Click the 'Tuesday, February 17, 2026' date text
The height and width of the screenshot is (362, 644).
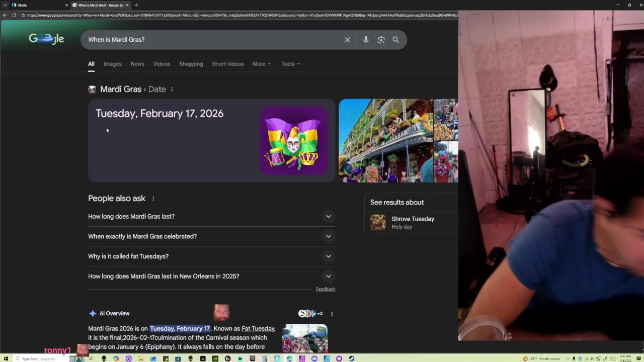point(159,114)
